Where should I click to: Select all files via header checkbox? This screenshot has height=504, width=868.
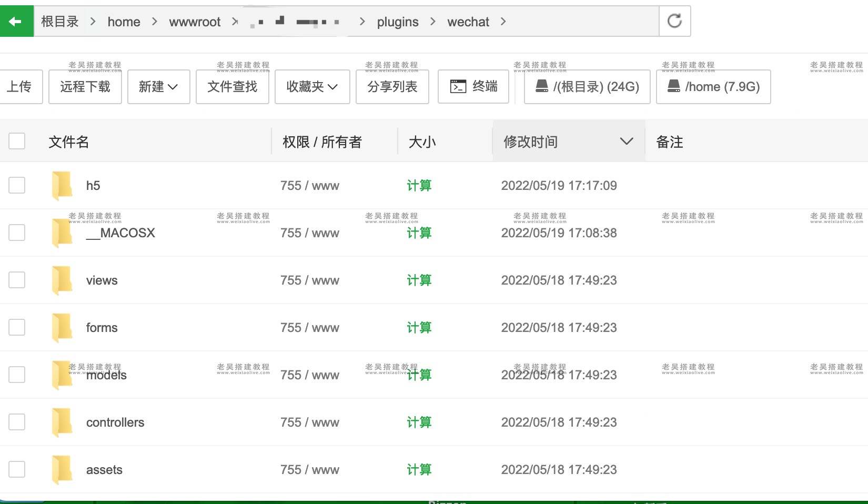17,141
